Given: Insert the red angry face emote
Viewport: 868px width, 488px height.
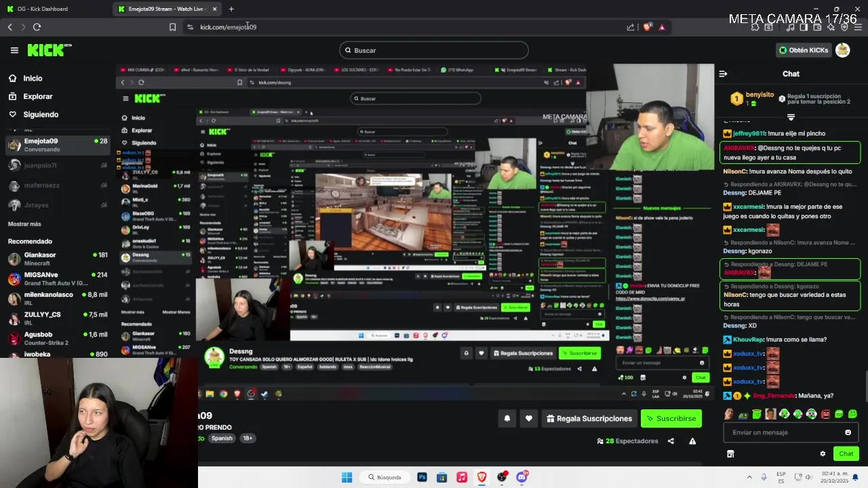Looking at the screenshot, I should 825,413.
